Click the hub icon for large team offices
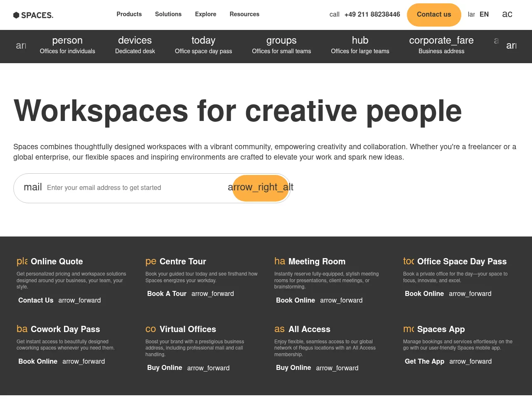 (360, 40)
